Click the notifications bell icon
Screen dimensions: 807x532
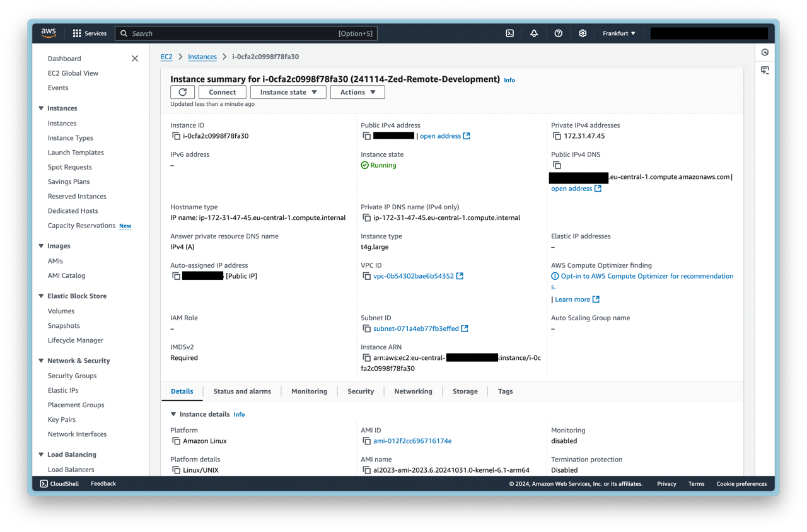534,33
